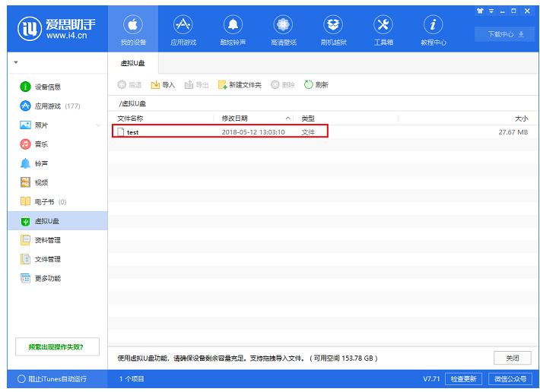This screenshot has width=540, height=392.
Task: Open the 刷机越狱 dropbox icon
Action: point(333,25)
